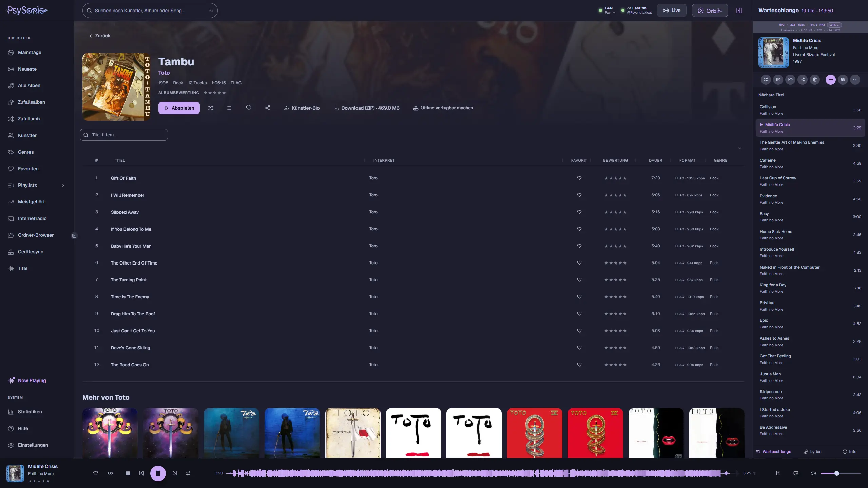Switch to the Lyrics tab
Image resolution: width=868 pixels, height=488 pixels.
point(813,452)
